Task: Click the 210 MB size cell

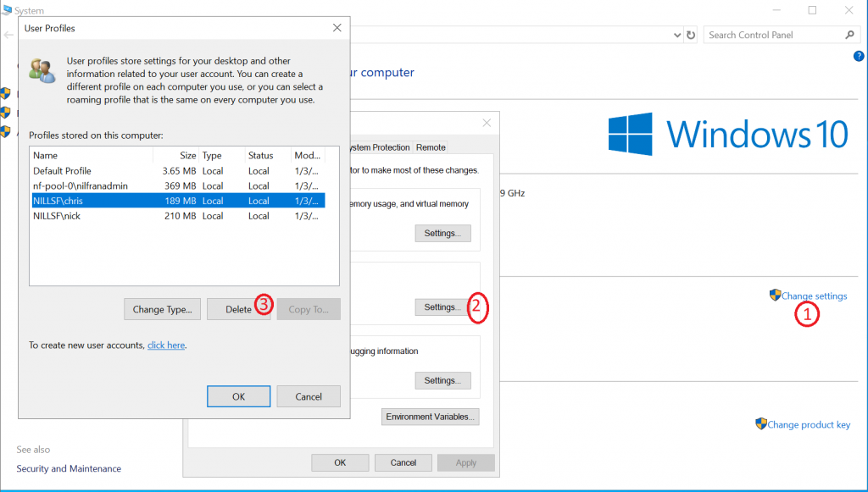Action: point(181,216)
